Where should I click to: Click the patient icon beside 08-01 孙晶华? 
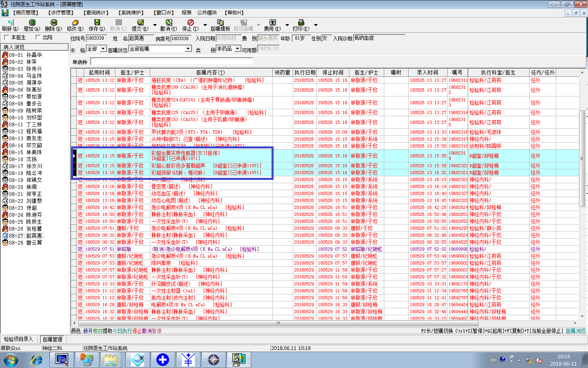pos(5,55)
